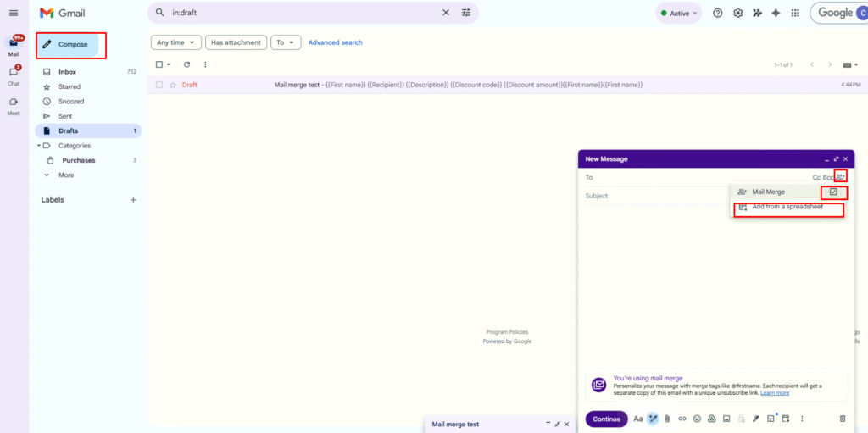
Task: Insert emoji using the smiley icon
Action: click(698, 419)
